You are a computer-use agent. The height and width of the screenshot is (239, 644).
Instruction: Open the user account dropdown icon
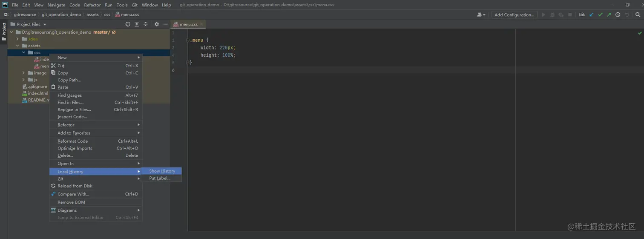point(481,14)
